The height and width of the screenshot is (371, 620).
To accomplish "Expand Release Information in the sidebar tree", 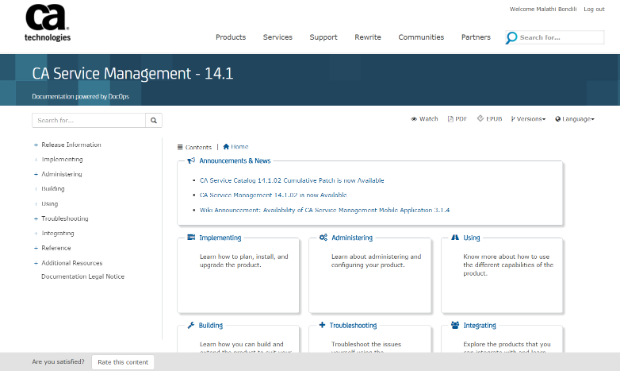I will point(36,145).
